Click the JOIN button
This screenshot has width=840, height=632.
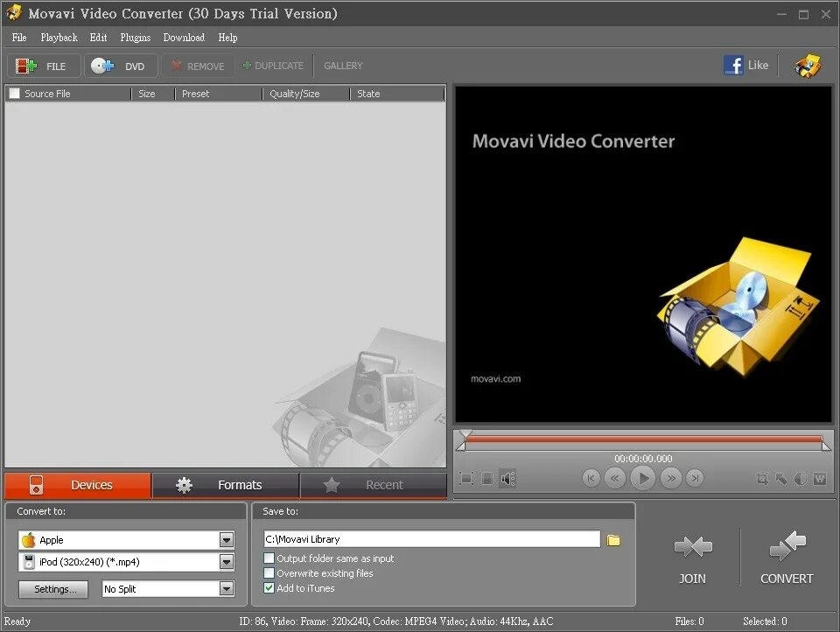(692, 558)
